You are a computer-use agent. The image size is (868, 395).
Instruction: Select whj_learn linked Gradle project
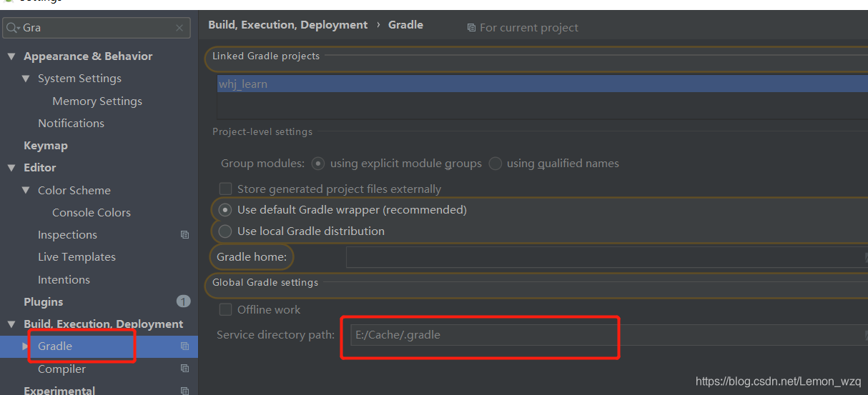pos(543,84)
